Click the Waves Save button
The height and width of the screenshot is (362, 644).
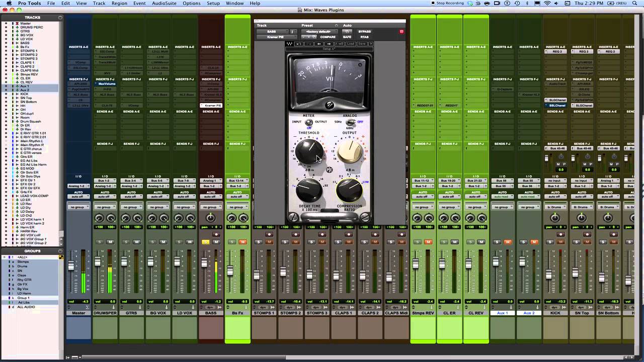[x=362, y=44]
